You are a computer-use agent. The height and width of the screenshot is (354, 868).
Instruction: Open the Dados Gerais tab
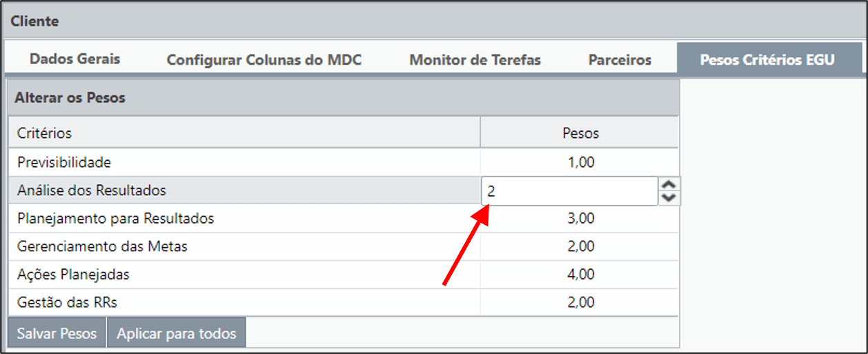tap(75, 59)
